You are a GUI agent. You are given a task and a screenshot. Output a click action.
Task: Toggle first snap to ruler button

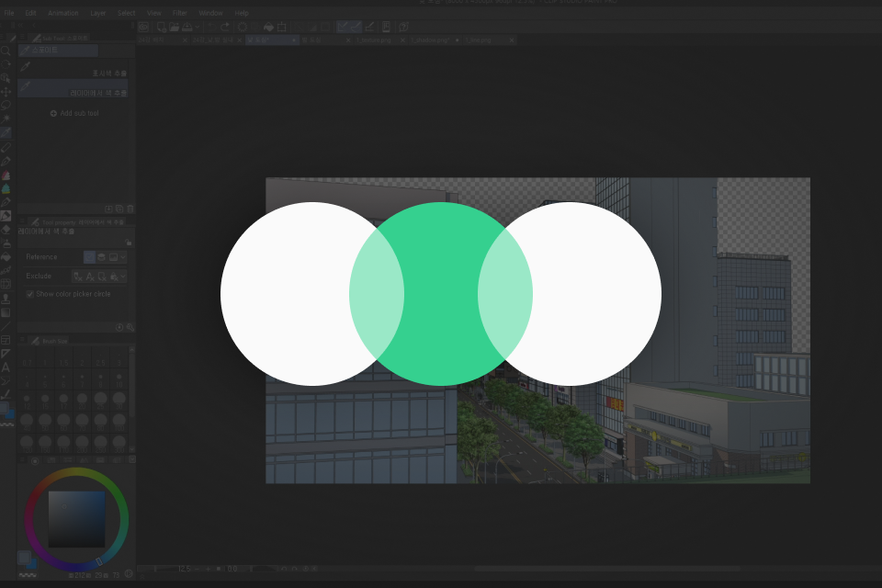click(x=342, y=27)
